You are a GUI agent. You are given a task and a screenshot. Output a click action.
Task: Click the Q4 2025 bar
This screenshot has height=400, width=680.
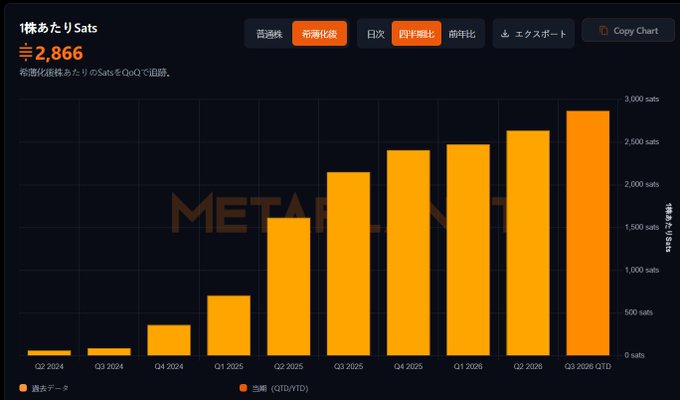[408, 252]
